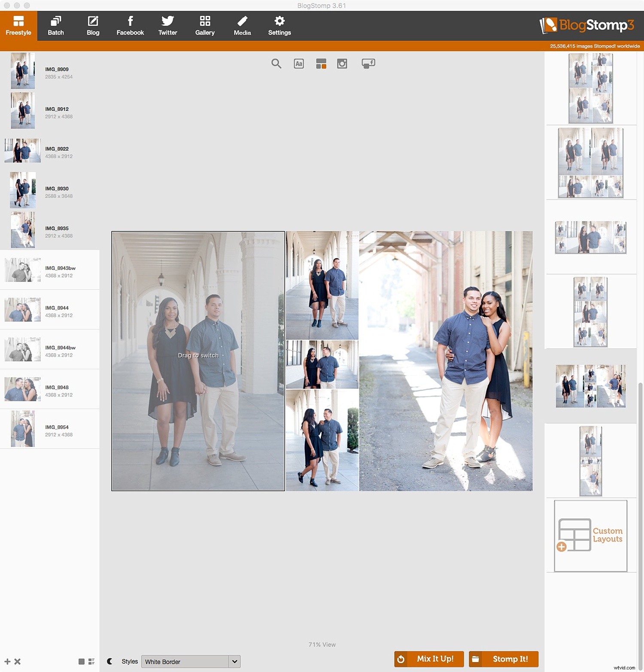Open Custom Layouts panel
Viewport: 644px width, 672px height.
590,536
